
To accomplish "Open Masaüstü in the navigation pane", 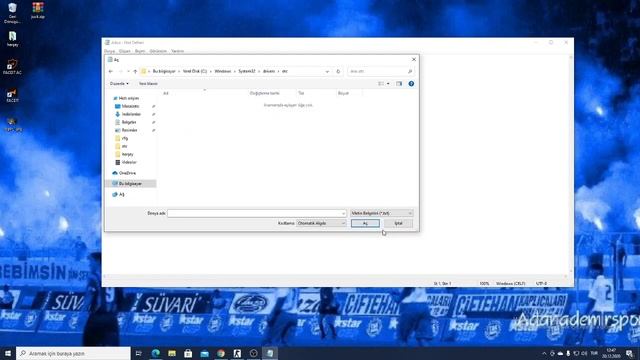I will pos(130,106).
